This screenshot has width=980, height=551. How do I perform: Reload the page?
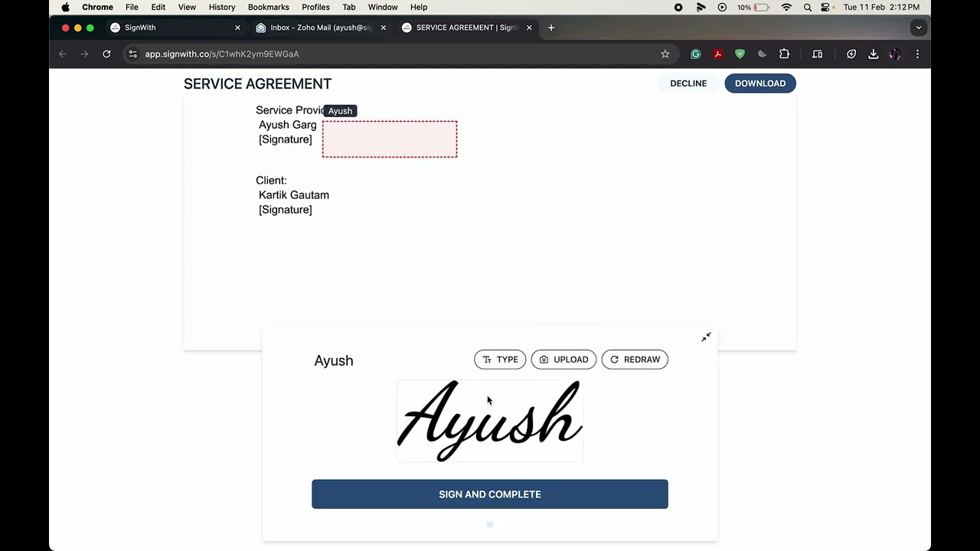tap(106, 54)
